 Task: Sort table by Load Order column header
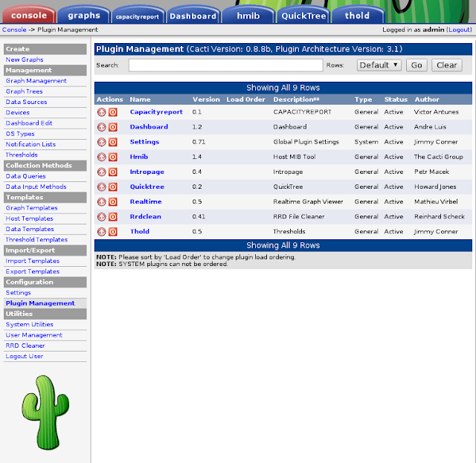point(245,100)
